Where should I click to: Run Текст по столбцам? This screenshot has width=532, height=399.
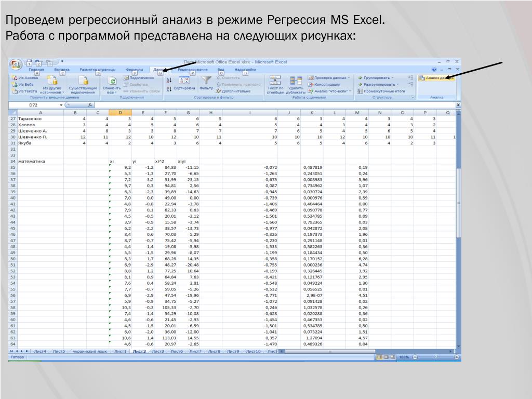pyautogui.click(x=275, y=85)
